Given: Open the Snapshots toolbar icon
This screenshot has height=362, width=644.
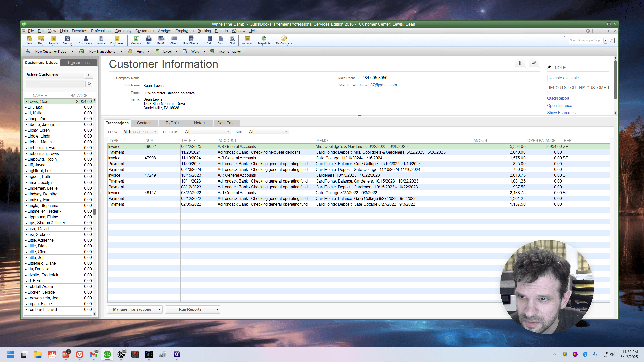Looking at the screenshot, I should tap(264, 40).
